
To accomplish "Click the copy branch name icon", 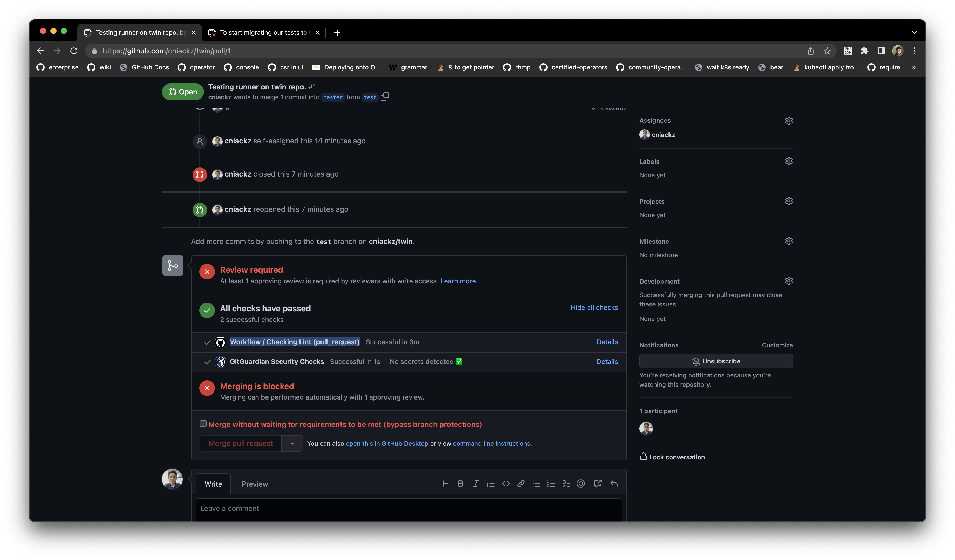I will [x=385, y=97].
